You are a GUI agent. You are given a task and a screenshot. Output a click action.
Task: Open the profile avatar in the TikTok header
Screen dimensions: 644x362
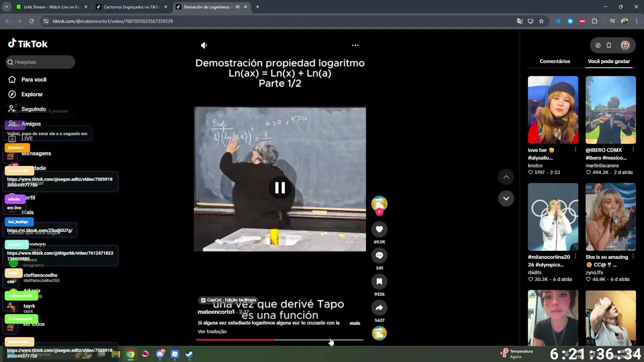625,45
